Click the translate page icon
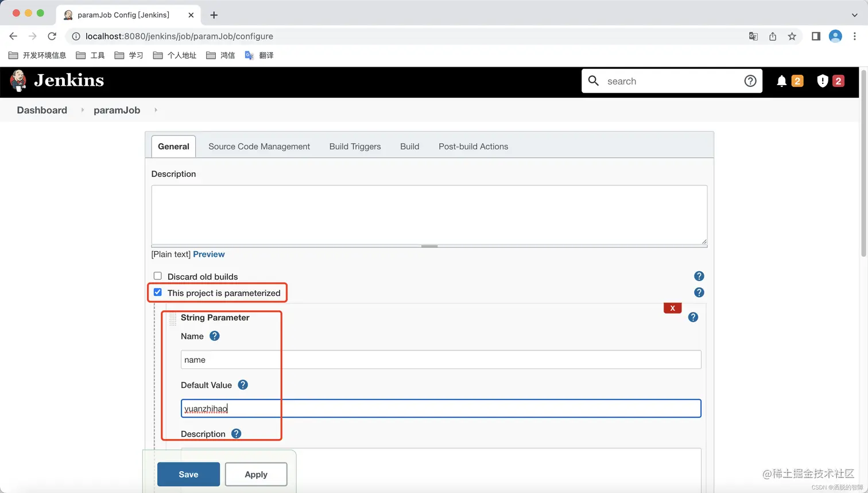Screen dimensions: 868x493 [753, 36]
